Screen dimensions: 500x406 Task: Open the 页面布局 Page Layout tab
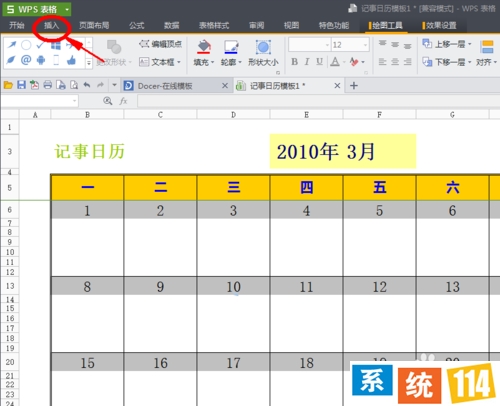point(94,25)
